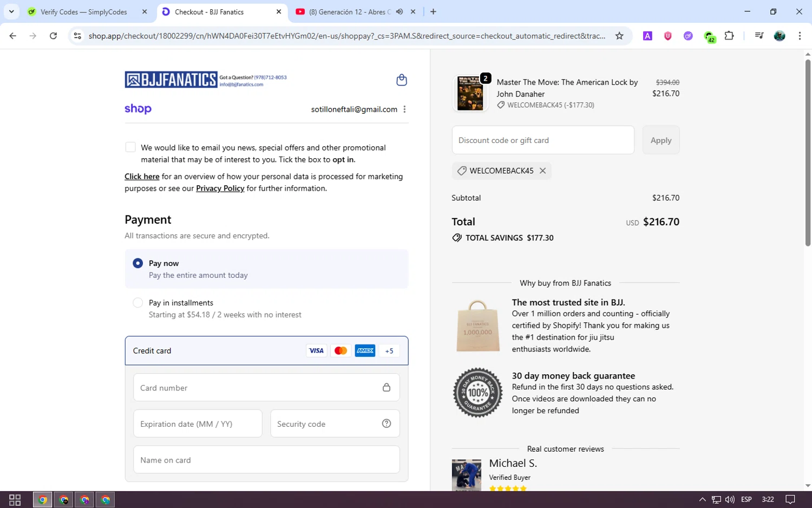Switch to the Generación 12 YouTube tab

point(349,12)
